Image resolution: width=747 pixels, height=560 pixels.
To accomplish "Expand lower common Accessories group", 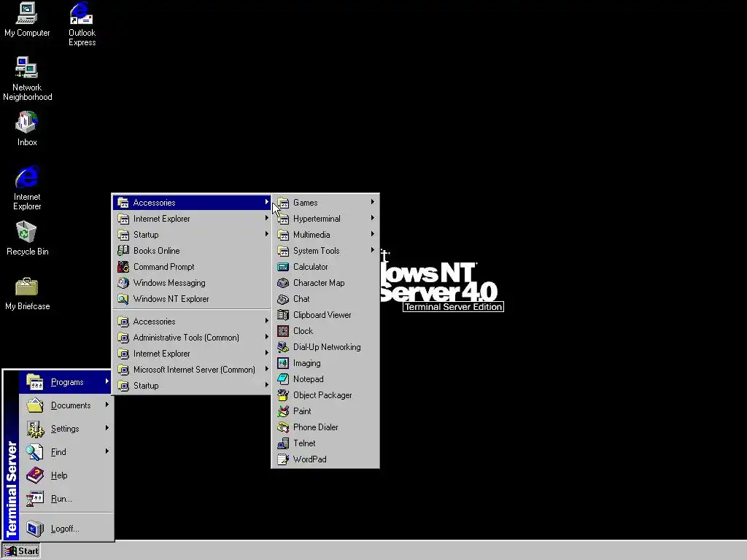I will [x=192, y=322].
